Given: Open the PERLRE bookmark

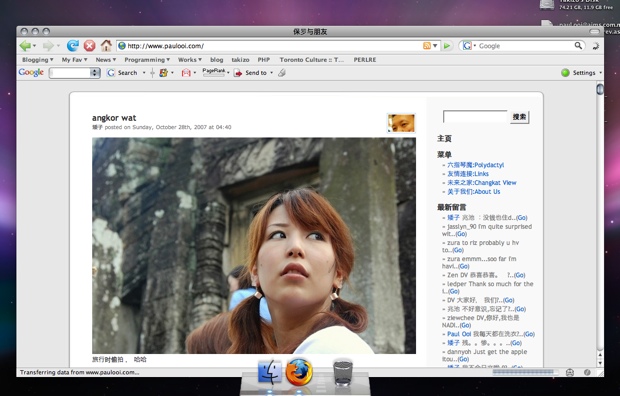Looking at the screenshot, I should click(x=365, y=60).
